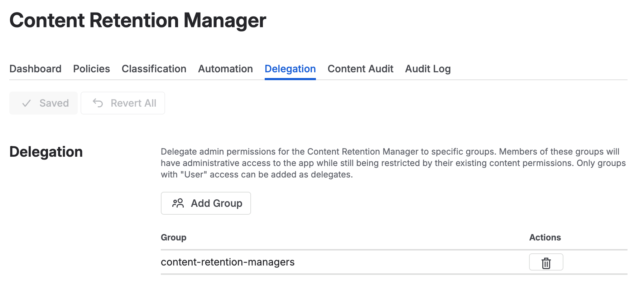The image size is (644, 302).
Task: Select the content-retention-managers group name
Action: (227, 262)
